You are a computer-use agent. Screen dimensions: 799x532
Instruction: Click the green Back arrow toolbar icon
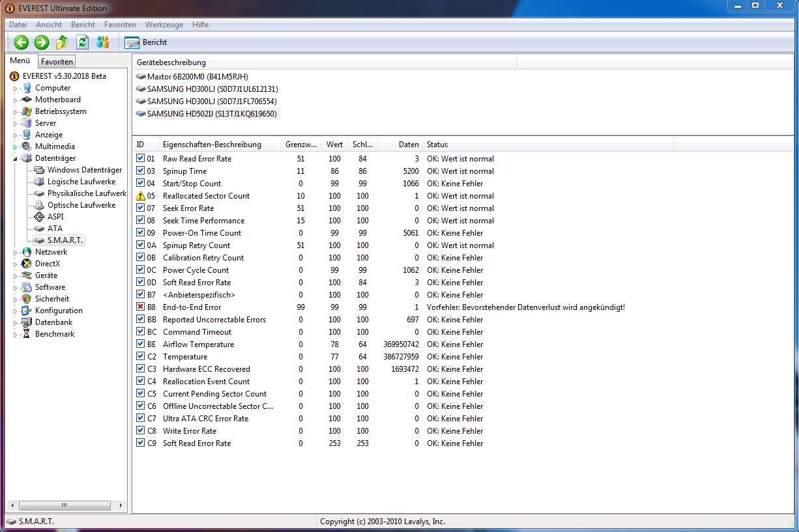pos(21,42)
